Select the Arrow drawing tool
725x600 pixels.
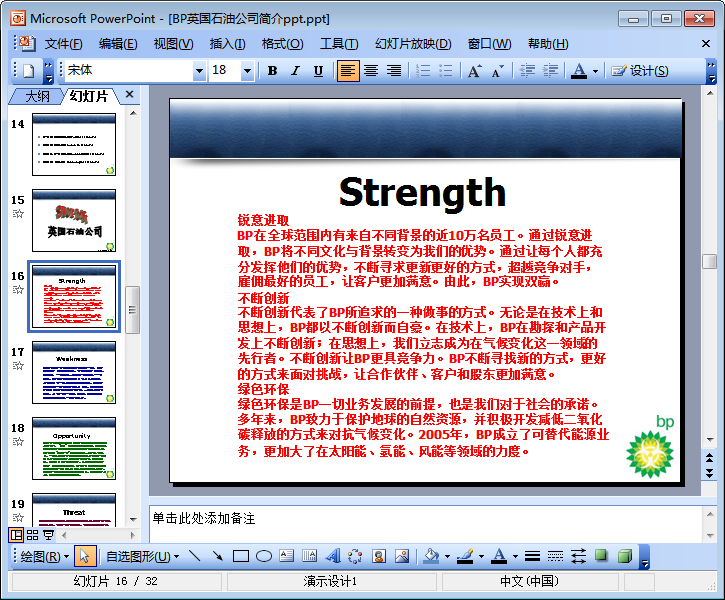pyautogui.click(x=217, y=556)
